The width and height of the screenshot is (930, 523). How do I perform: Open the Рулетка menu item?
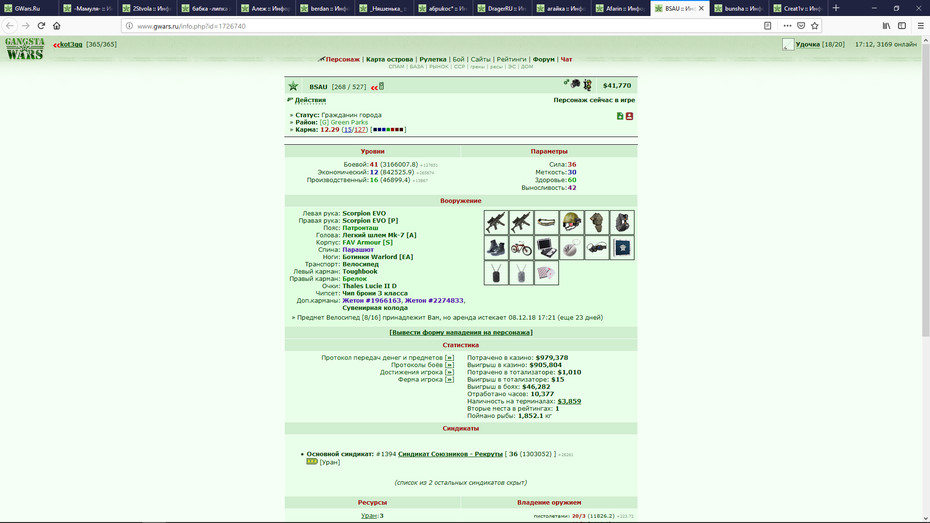coord(432,59)
